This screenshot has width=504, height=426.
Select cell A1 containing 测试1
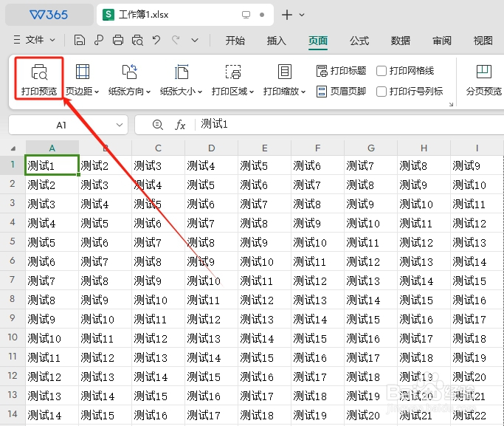pos(52,165)
